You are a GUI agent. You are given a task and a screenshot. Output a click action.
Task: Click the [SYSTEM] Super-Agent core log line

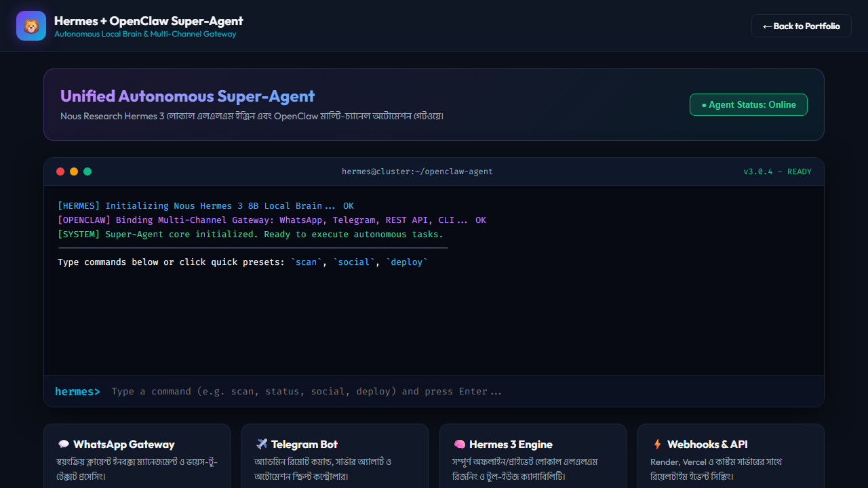pyautogui.click(x=250, y=234)
